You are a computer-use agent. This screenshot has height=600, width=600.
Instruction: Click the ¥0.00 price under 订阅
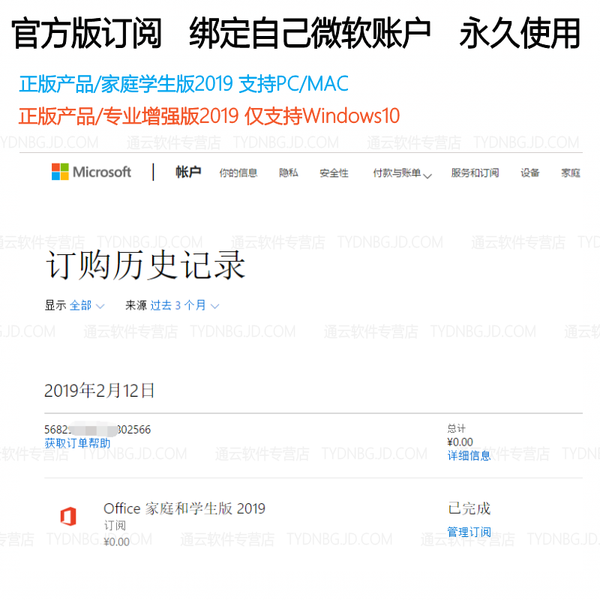point(117,541)
